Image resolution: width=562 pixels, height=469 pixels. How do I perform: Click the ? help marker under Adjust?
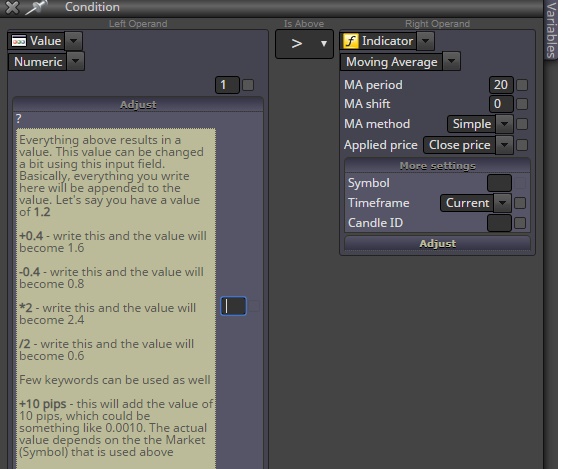pos(19,119)
